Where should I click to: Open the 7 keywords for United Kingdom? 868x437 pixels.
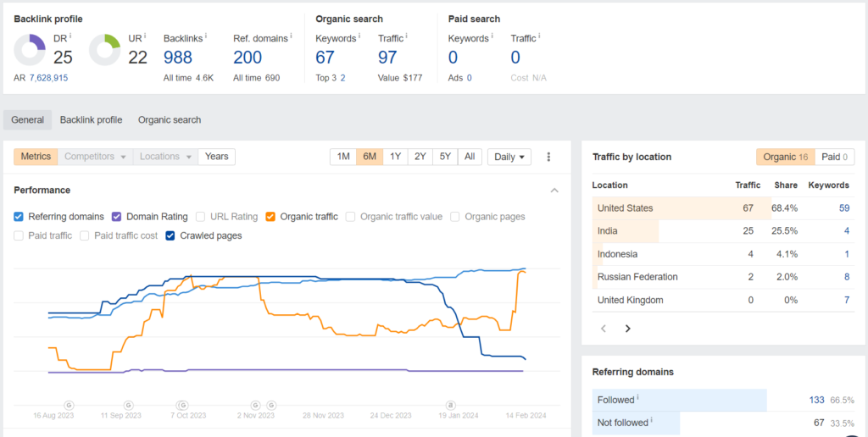(847, 300)
